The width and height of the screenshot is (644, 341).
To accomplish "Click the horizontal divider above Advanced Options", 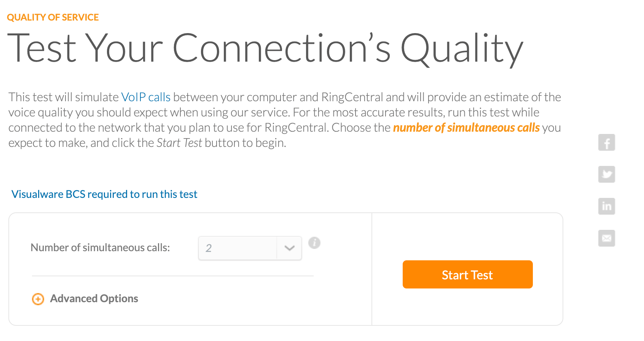I will pyautogui.click(x=172, y=276).
